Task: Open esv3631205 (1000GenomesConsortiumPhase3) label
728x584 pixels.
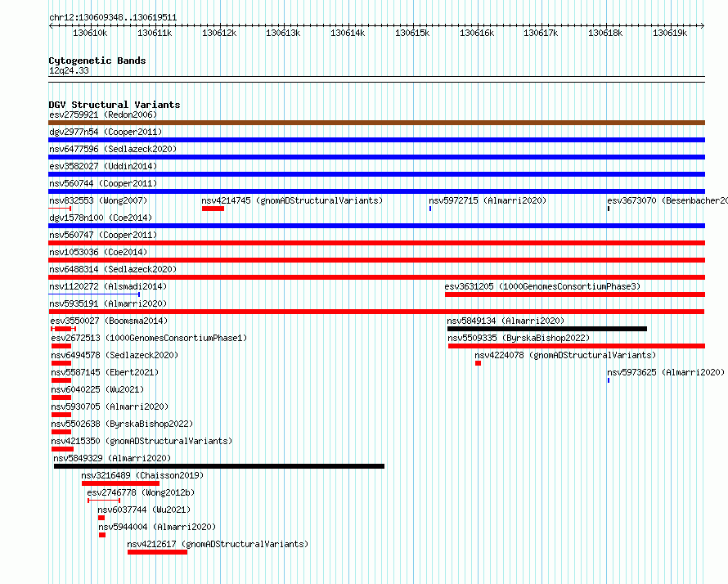Action: (542, 286)
